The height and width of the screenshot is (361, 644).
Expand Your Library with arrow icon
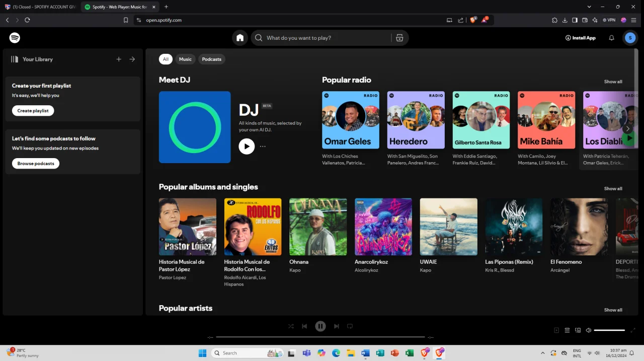(132, 59)
